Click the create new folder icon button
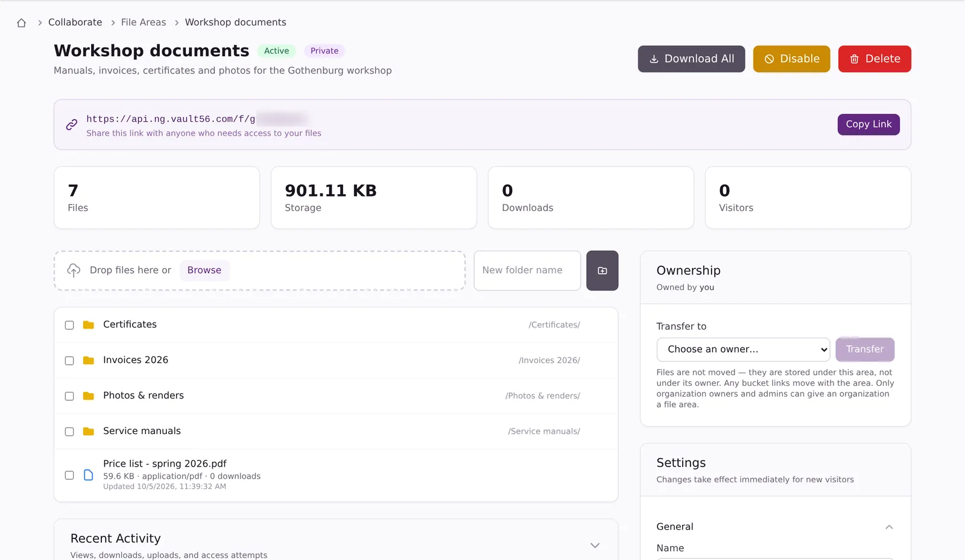Viewport: 965px width, 560px height. click(x=602, y=271)
